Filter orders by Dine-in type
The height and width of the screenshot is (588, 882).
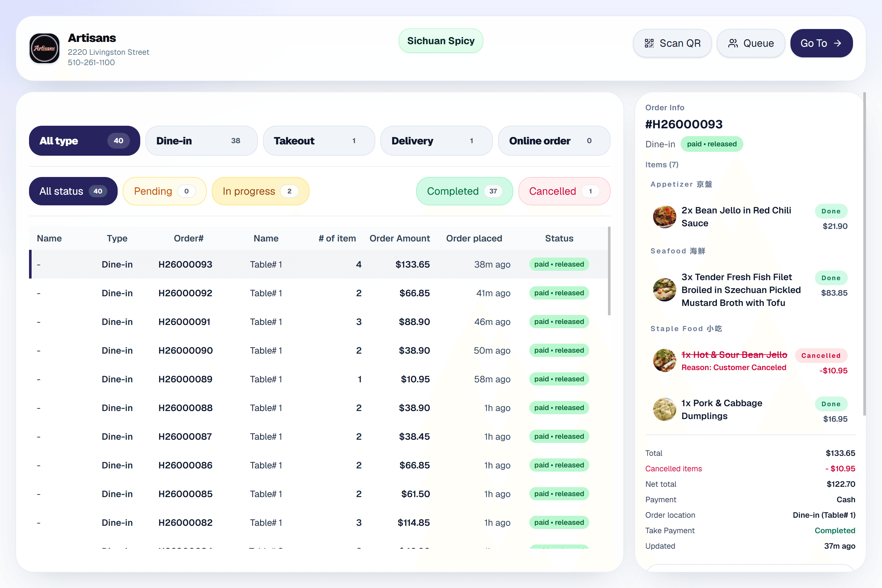click(x=201, y=141)
